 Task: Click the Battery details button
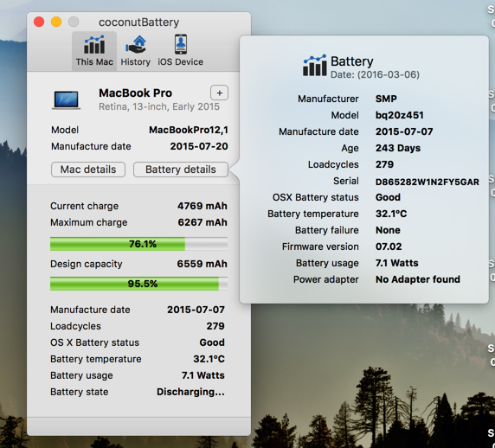click(181, 170)
